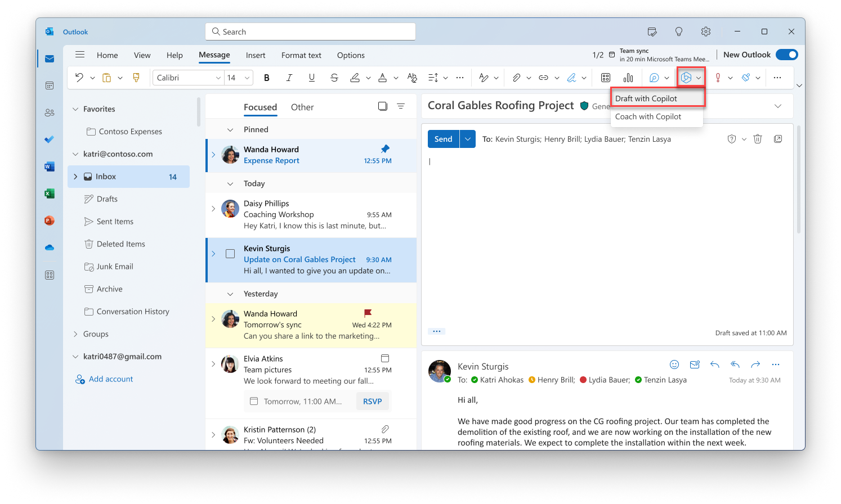Apply the text highlight color

pos(355,78)
